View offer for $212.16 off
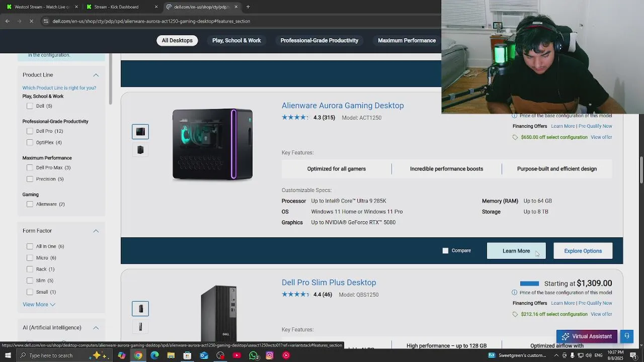This screenshot has height=362, width=644. point(601,314)
